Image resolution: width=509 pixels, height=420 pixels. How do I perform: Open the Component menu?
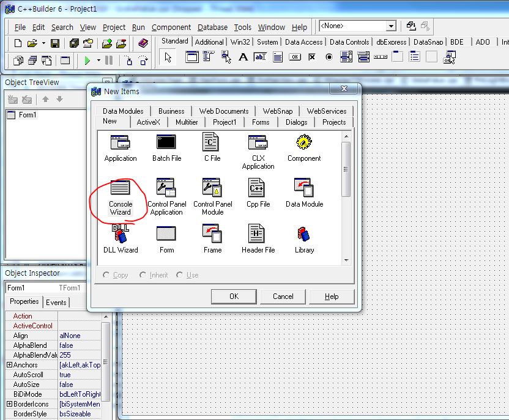tap(171, 28)
